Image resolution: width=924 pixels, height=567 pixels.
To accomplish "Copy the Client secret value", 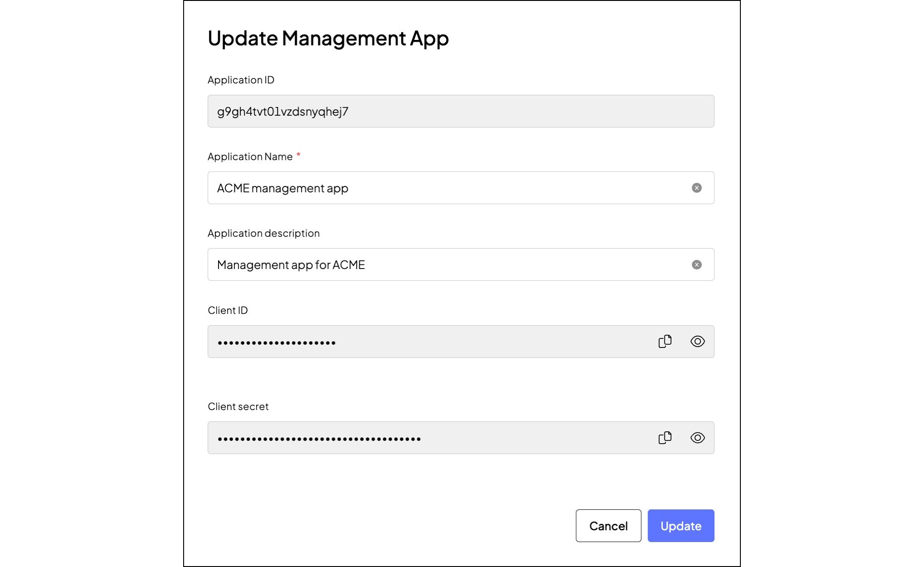I will tap(665, 438).
